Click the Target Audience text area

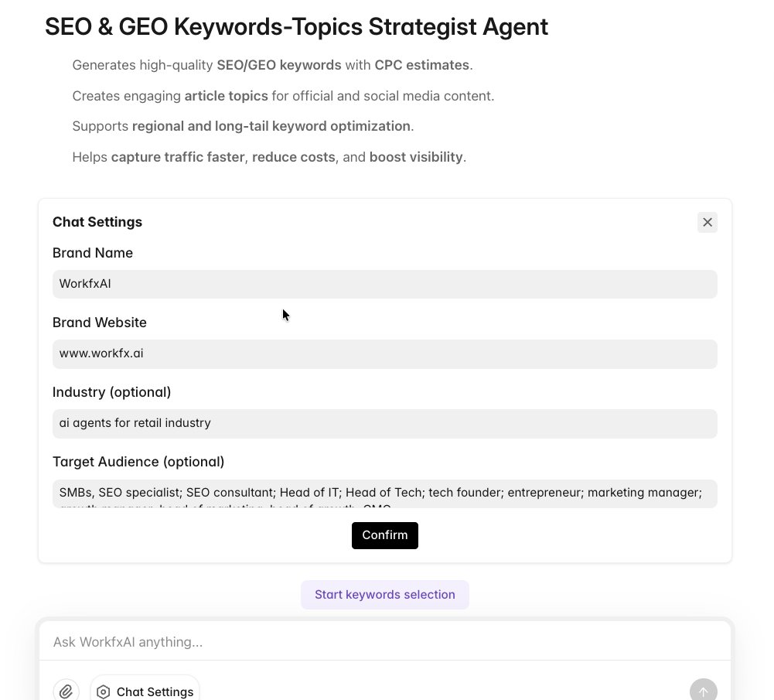point(384,493)
